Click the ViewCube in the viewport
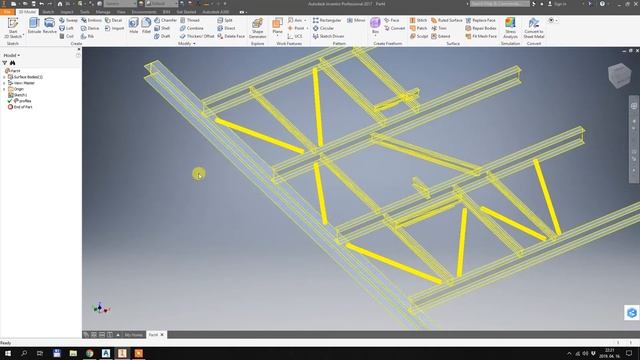Screen dimensions: 640x360 coord(619,75)
